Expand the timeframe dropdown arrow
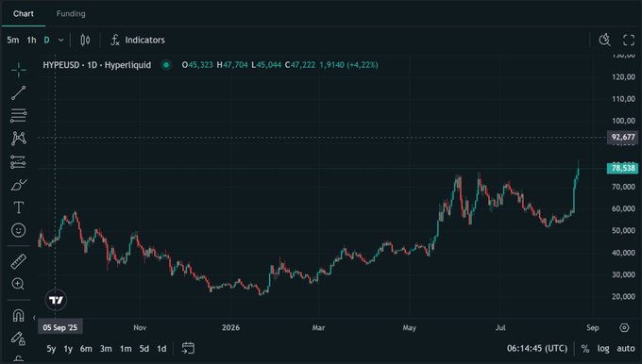This screenshot has height=364, width=642. pos(61,41)
